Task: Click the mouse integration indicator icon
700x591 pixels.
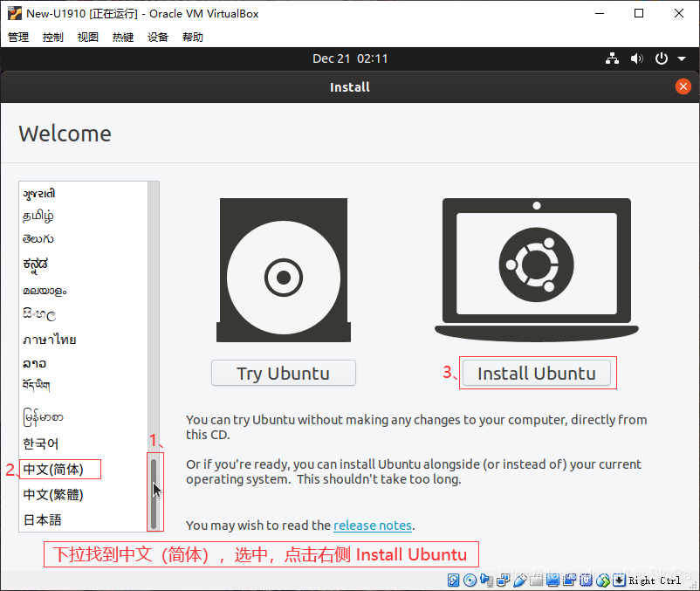Action: pyautogui.click(x=603, y=580)
